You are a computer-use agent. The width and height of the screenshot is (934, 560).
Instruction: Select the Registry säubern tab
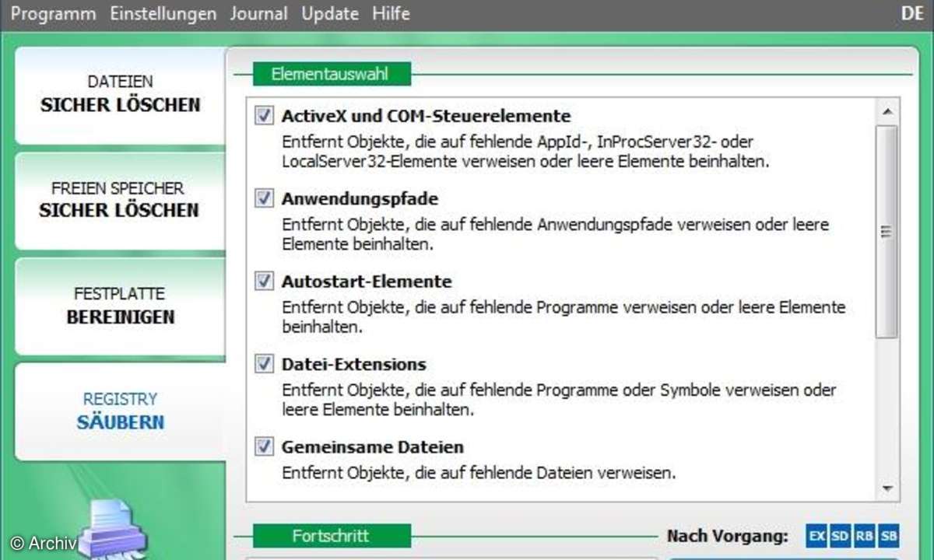click(120, 411)
